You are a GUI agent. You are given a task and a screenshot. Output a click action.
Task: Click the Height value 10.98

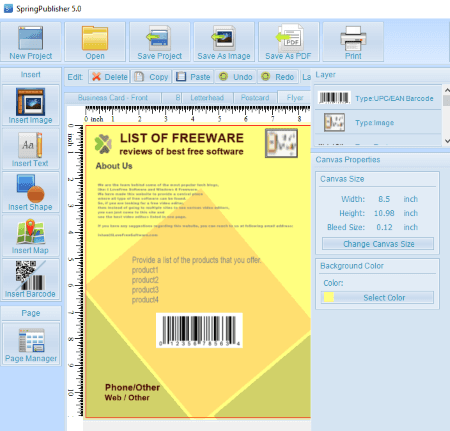[384, 213]
